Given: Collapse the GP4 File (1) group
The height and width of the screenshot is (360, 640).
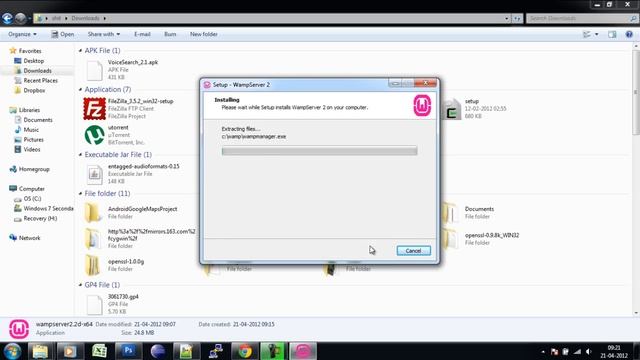Looking at the screenshot, I should tap(80, 285).
